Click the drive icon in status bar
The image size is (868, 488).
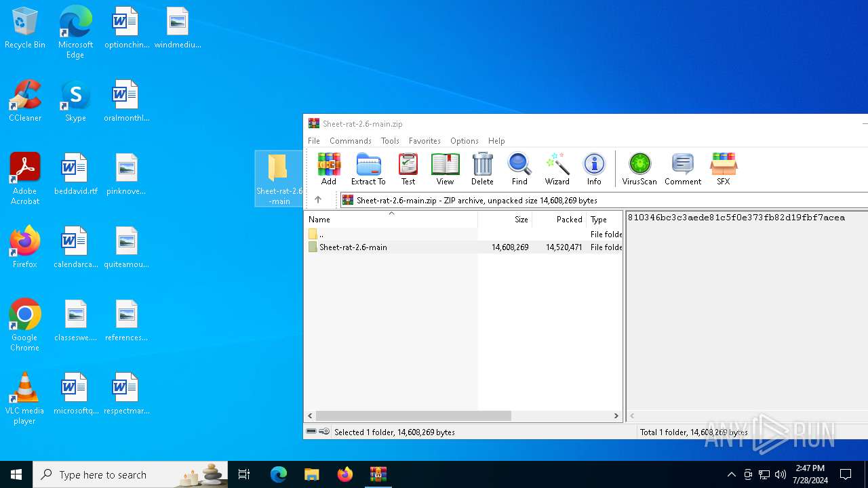[x=311, y=432]
